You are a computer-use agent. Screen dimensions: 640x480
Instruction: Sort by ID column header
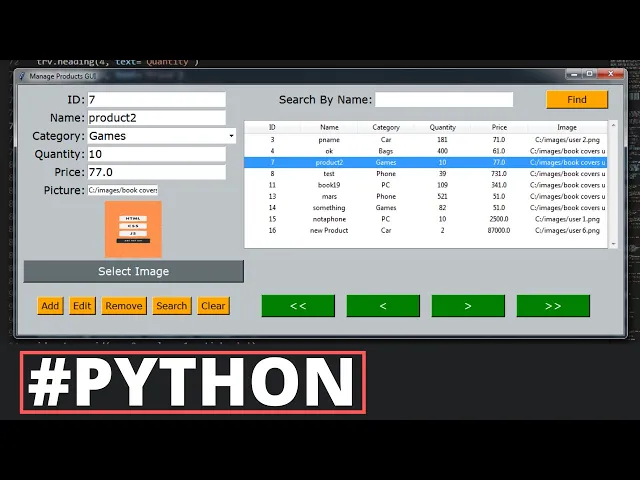(x=272, y=127)
